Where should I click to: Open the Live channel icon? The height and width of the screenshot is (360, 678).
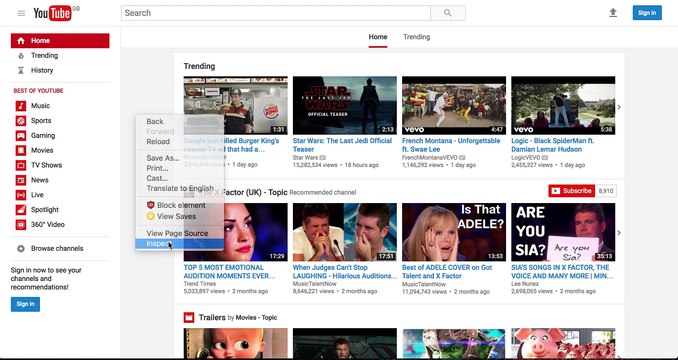point(21,195)
